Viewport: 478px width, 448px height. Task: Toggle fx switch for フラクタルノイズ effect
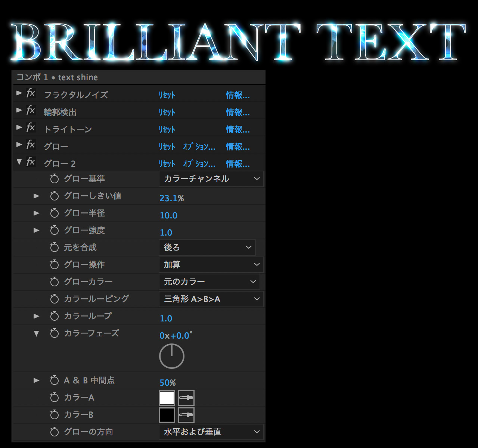click(x=31, y=93)
